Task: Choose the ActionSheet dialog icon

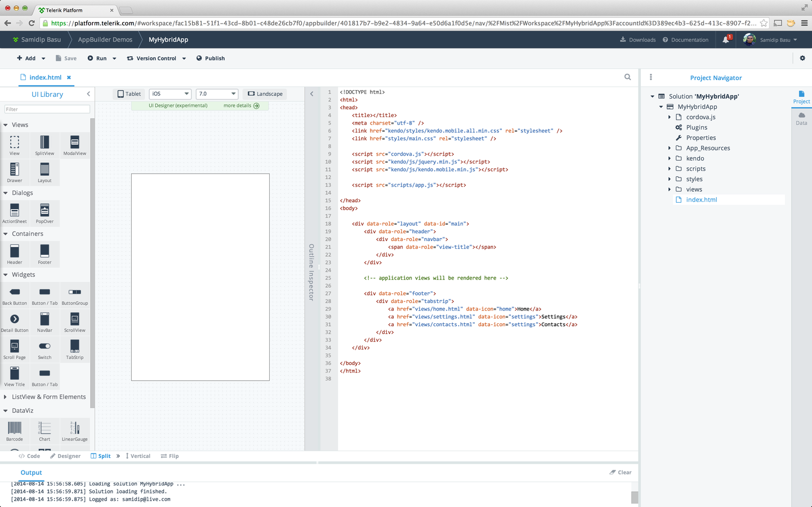Action: click(15, 210)
